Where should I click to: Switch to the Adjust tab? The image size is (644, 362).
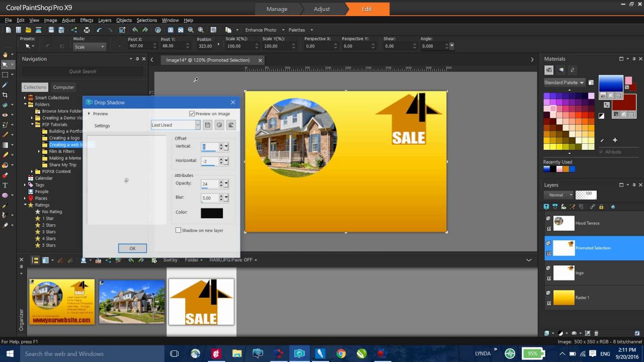pyautogui.click(x=321, y=9)
